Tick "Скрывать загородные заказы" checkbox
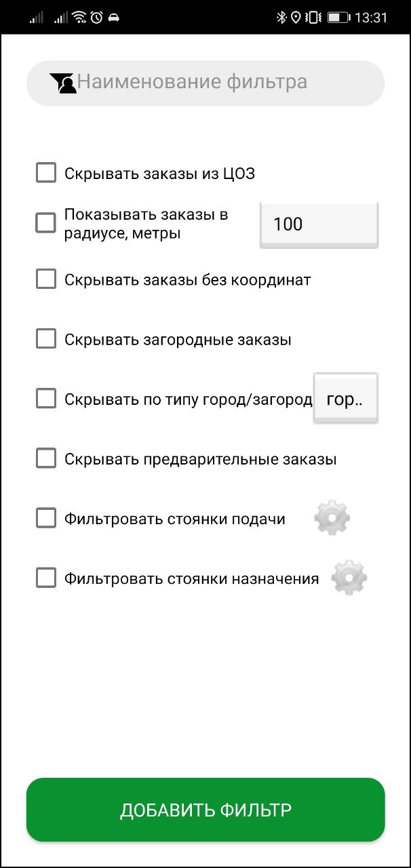The image size is (411, 868). 46,338
